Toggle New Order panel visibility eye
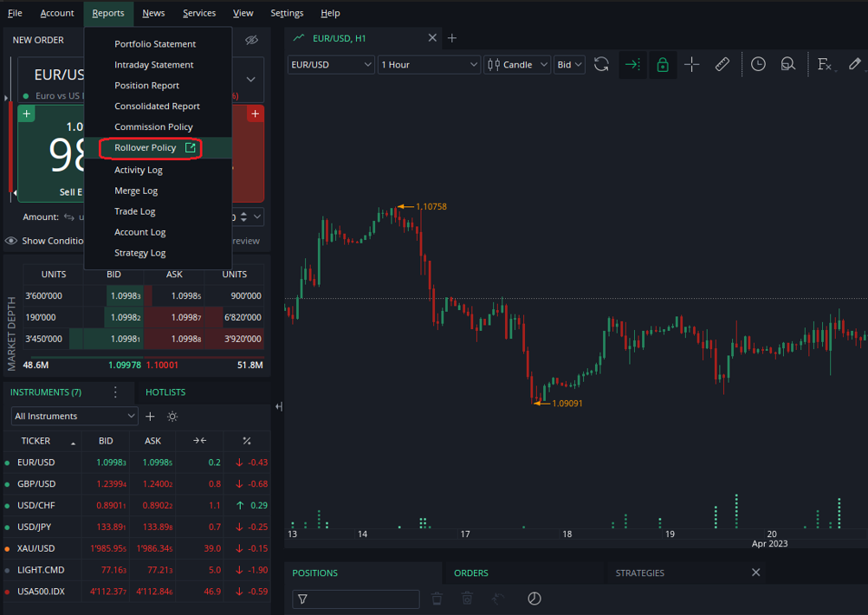Image resolution: width=868 pixels, height=615 pixels. tap(251, 40)
